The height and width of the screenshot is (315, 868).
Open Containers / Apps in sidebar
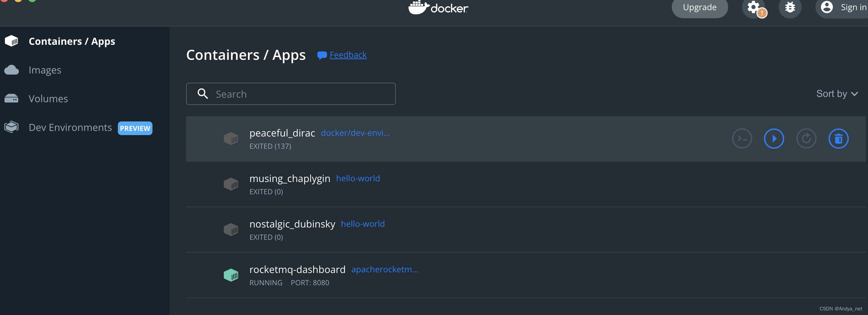[x=72, y=41]
